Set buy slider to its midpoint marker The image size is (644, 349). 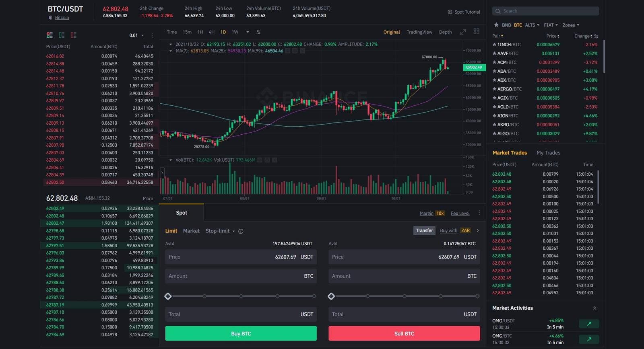(241, 296)
